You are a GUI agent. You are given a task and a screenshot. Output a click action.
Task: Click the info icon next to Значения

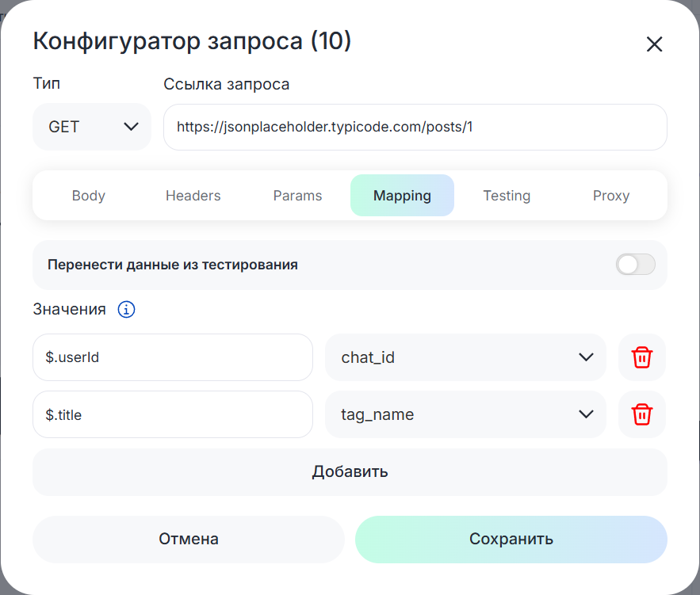click(x=126, y=310)
